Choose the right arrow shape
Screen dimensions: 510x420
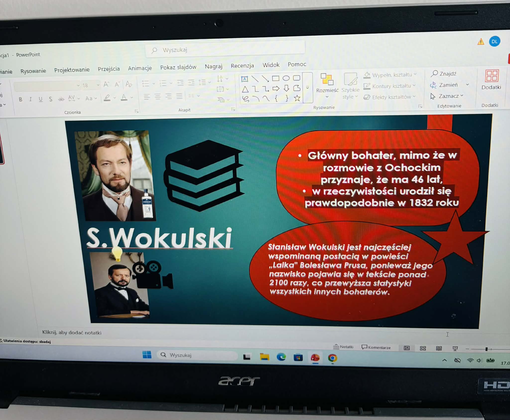pos(276,88)
